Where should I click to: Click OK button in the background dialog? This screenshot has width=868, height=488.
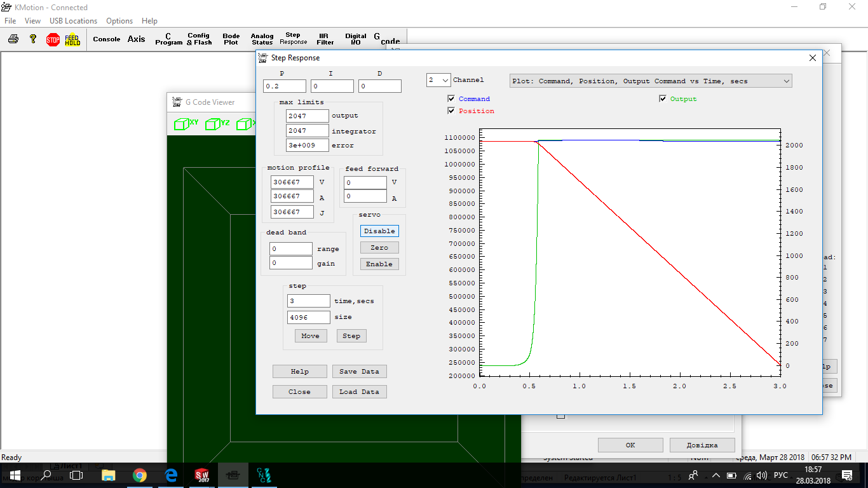click(x=630, y=445)
